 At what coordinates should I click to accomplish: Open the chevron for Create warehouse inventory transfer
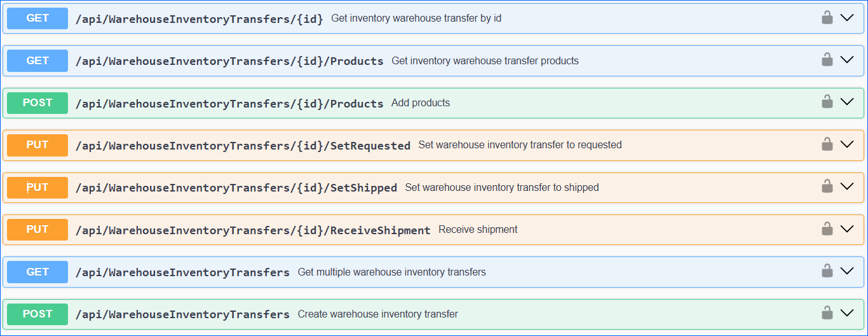click(847, 313)
